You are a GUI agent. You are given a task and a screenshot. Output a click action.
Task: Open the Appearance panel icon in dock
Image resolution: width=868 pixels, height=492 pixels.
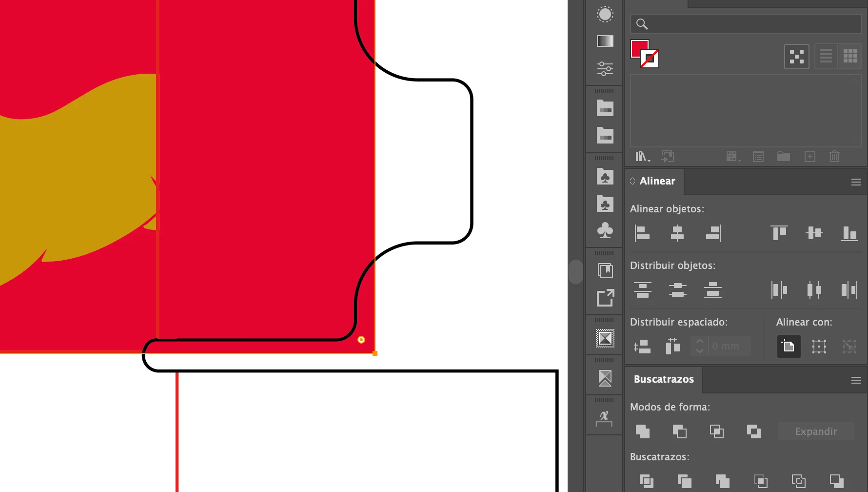click(605, 14)
